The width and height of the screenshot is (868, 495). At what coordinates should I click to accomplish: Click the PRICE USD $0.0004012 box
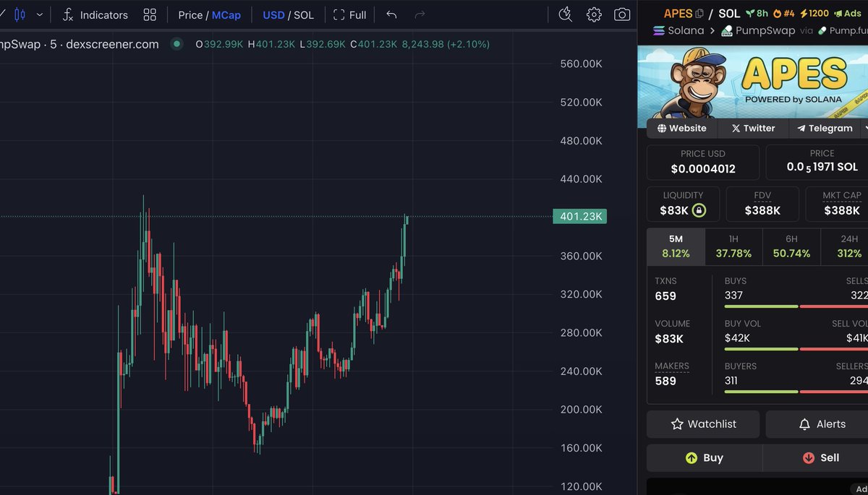703,163
